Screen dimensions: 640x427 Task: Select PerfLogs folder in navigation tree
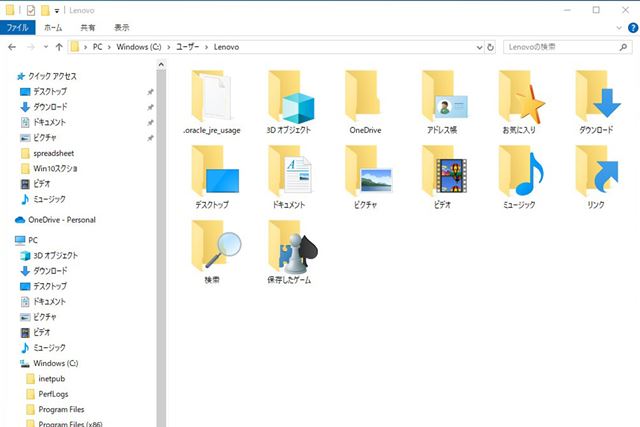click(x=47, y=394)
